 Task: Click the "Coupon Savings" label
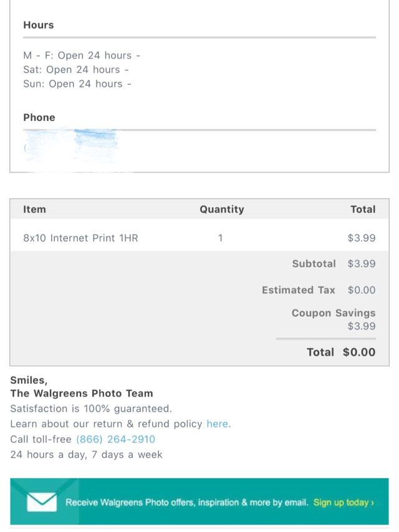333,313
